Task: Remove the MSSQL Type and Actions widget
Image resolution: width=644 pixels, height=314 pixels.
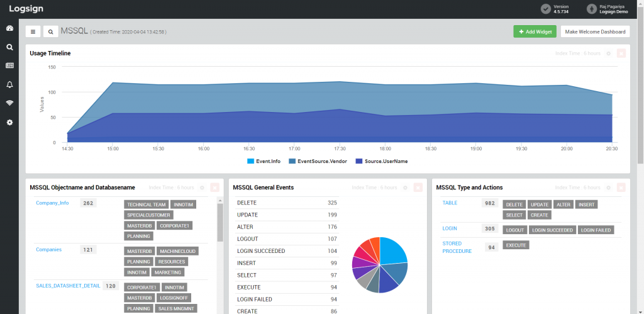Action: coord(621,188)
